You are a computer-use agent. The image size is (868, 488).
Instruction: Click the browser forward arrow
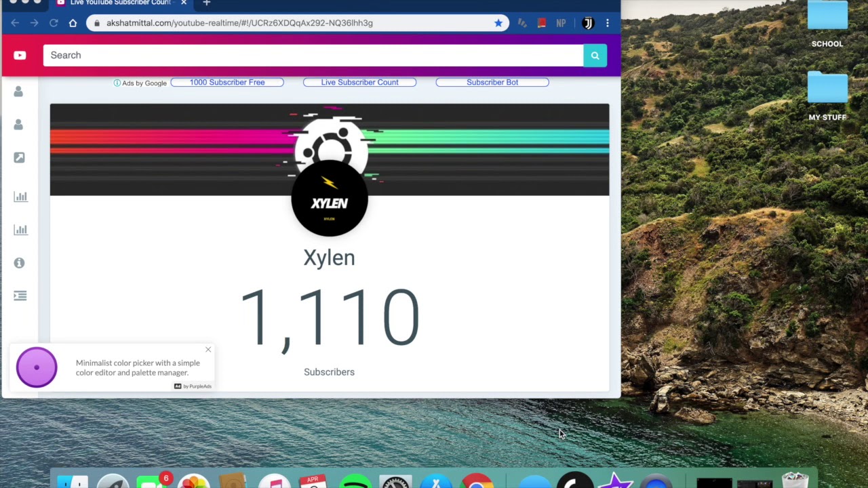pos(34,23)
